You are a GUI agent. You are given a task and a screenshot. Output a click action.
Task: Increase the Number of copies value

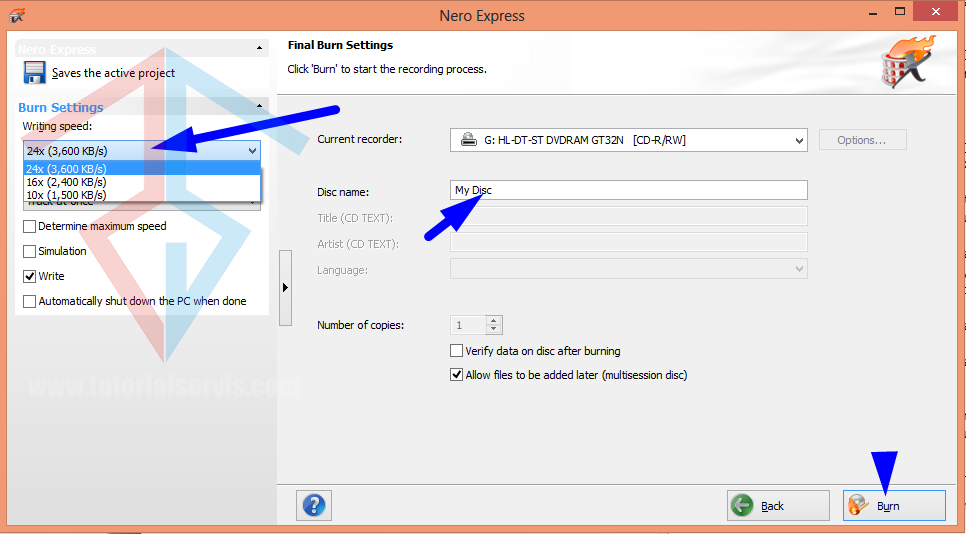pos(493,320)
